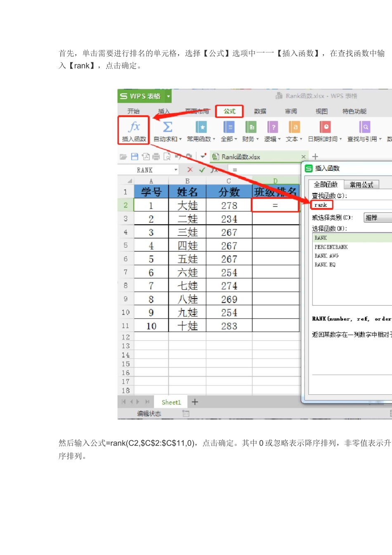Image resolution: width=392 pixels, height=555 pixels.
Task: Click the export PDF icon in quick toolbar
Action: pos(145,157)
